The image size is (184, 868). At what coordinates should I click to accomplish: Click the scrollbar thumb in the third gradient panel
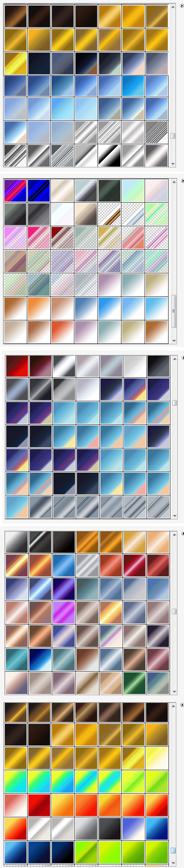tap(175, 403)
